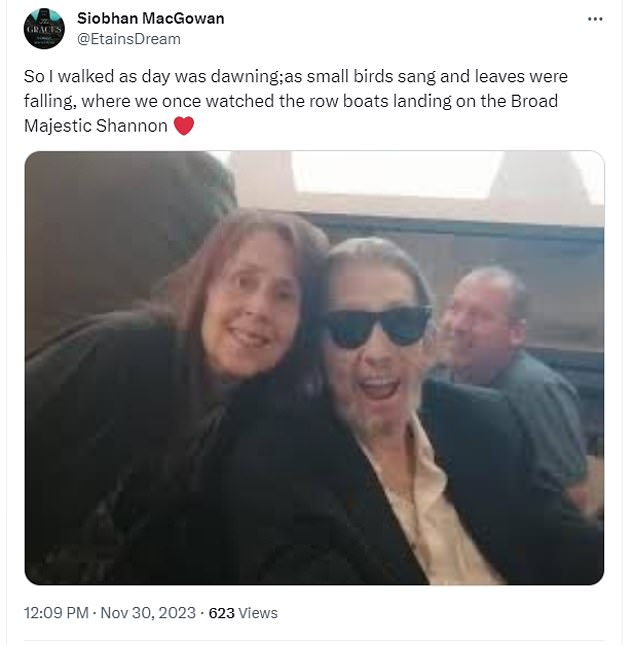
Task: Click the Nov 30, 2023 date
Action: click(148, 613)
